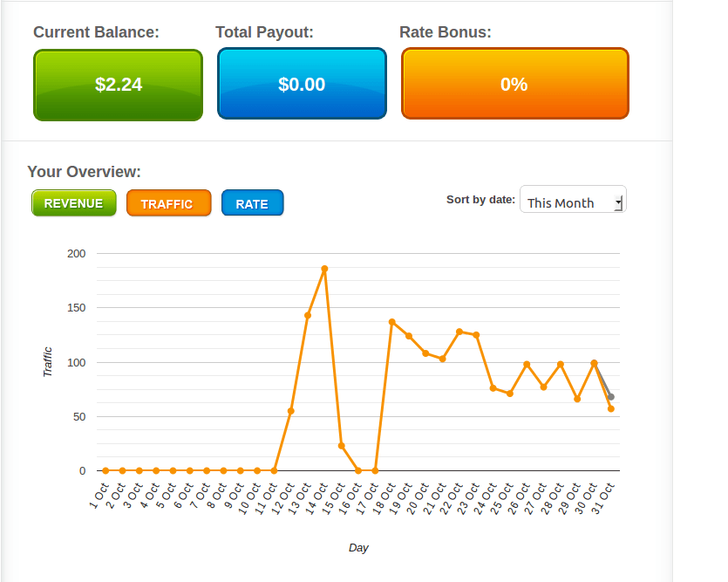
Task: Select the 14 Oct peak traffic data point
Action: pyautogui.click(x=324, y=270)
